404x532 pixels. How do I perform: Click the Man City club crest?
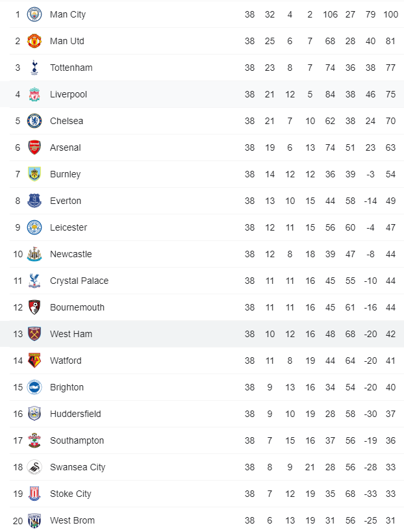click(34, 14)
